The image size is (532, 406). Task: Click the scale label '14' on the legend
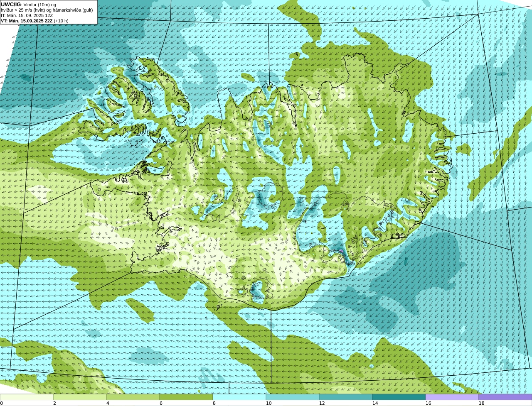click(375, 403)
